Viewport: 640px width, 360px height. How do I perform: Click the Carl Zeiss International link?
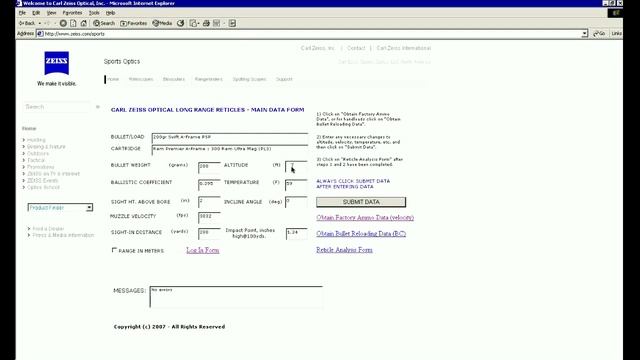point(404,48)
